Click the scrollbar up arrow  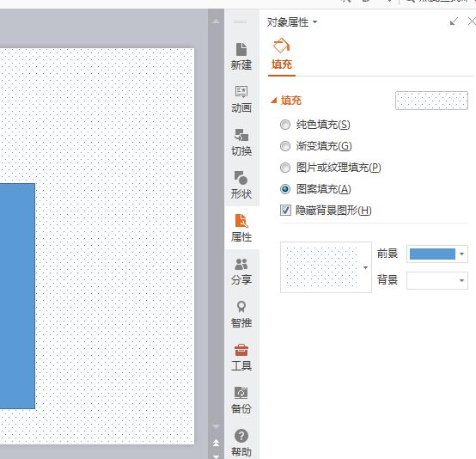click(x=217, y=21)
